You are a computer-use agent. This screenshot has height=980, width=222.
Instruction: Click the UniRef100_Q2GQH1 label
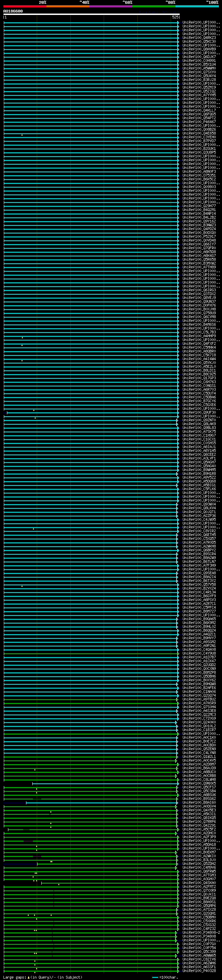[x=199, y=913]
